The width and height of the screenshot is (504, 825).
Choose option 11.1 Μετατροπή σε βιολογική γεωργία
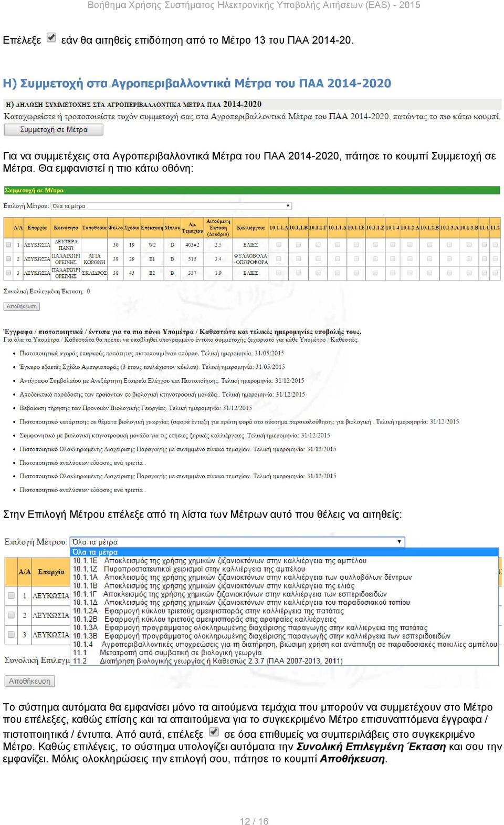point(284,653)
